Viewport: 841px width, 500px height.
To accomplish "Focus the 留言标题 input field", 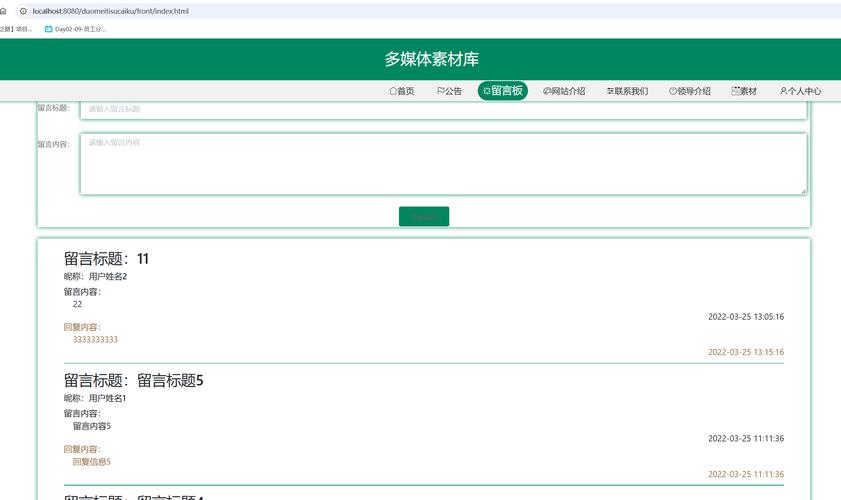I will coord(442,108).
